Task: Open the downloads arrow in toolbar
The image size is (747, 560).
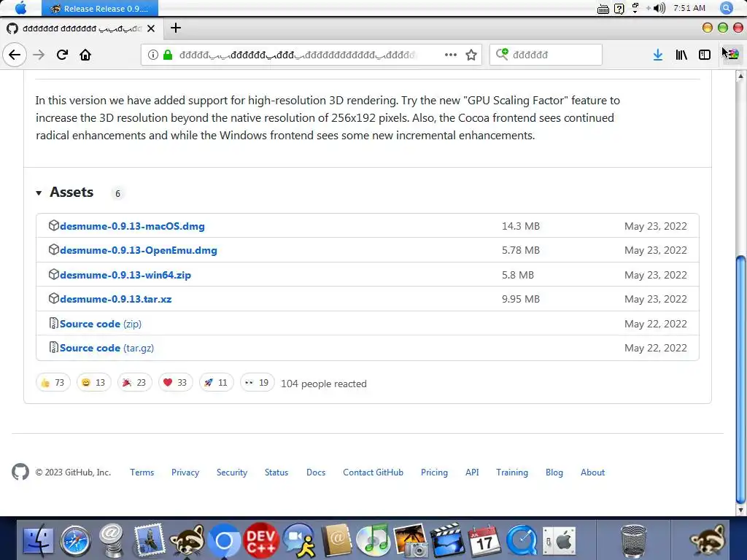Action: pos(658,55)
